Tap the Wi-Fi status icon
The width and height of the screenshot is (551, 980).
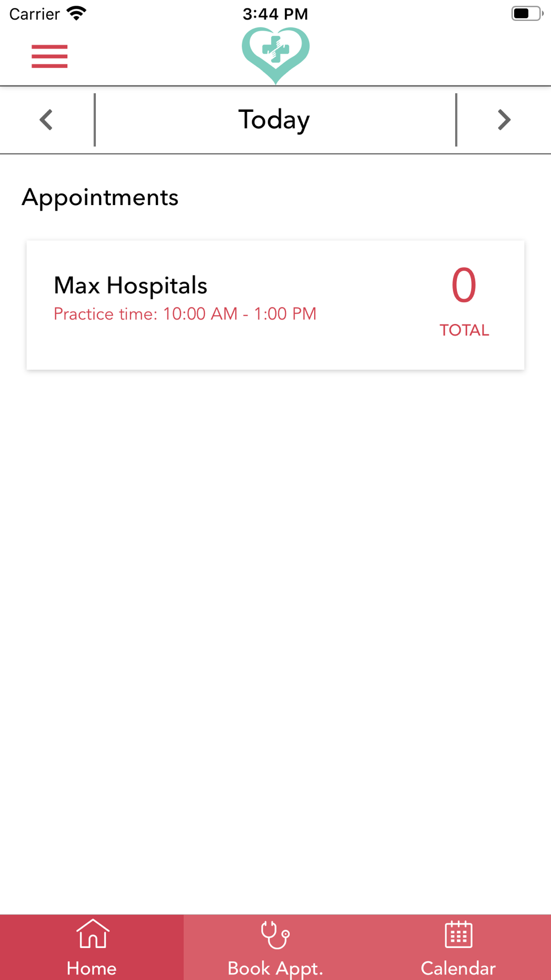pyautogui.click(x=76, y=14)
